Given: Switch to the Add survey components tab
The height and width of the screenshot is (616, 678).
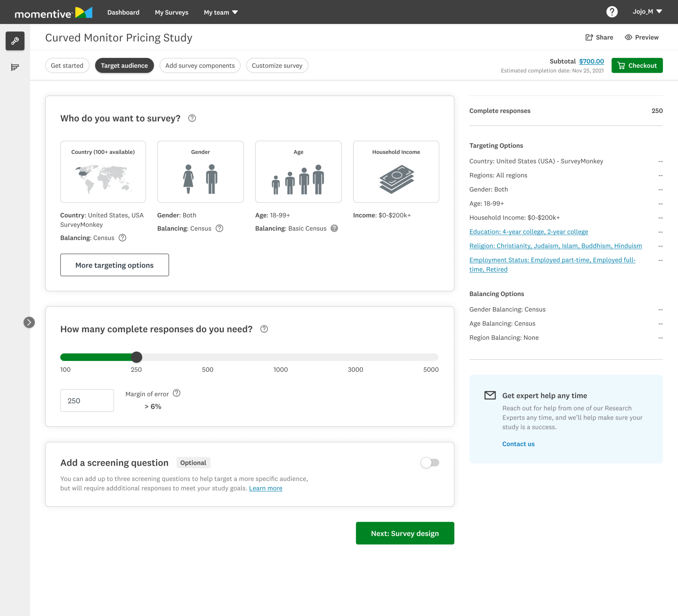Looking at the screenshot, I should [x=200, y=65].
